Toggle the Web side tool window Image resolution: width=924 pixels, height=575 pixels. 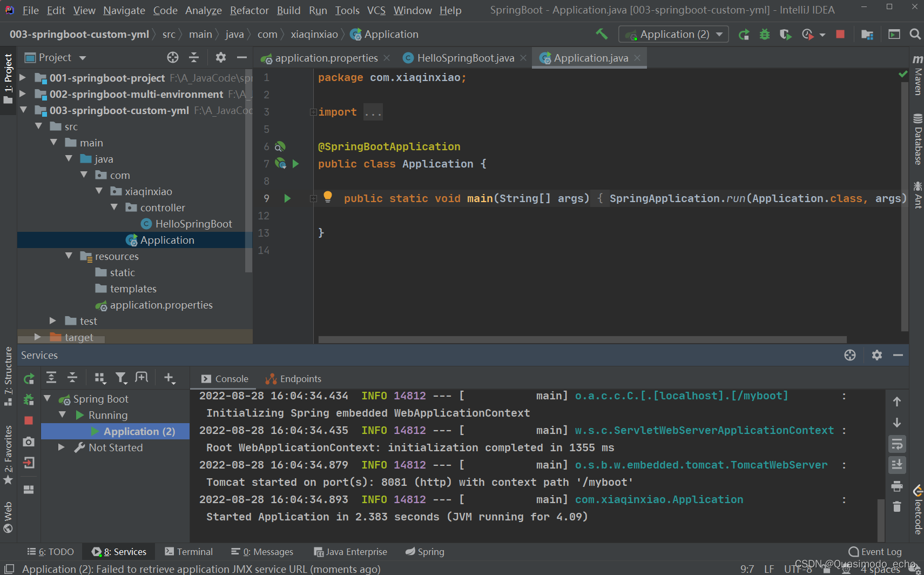tap(8, 517)
